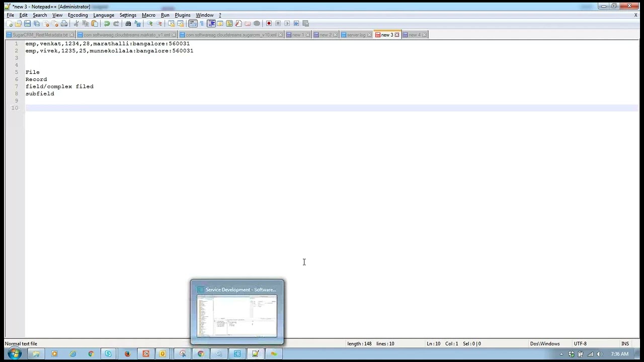Screen dimensions: 644x362
Task: Click the Playback macro icon
Action: pos(287,24)
